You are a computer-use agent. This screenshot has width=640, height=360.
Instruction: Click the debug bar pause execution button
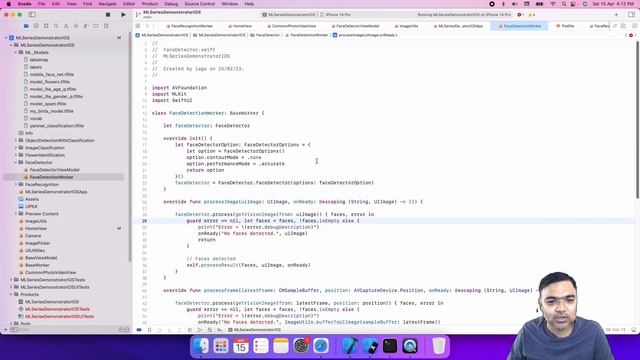(x=149, y=330)
